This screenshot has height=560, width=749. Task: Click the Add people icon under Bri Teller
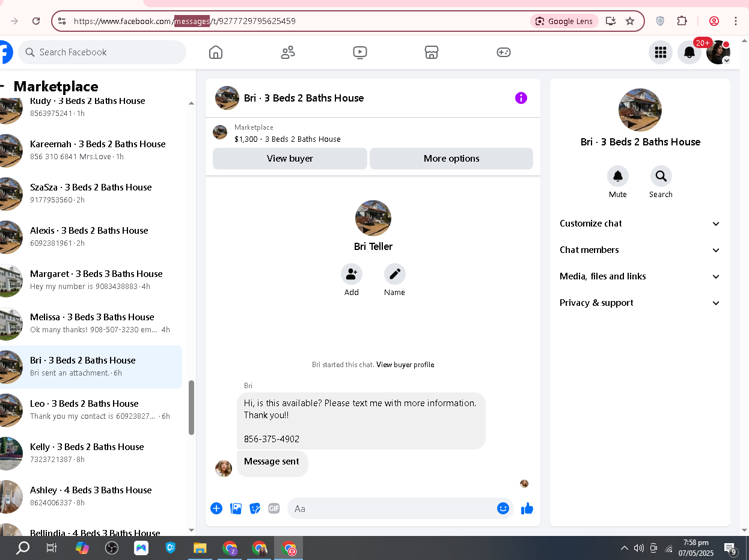click(352, 274)
